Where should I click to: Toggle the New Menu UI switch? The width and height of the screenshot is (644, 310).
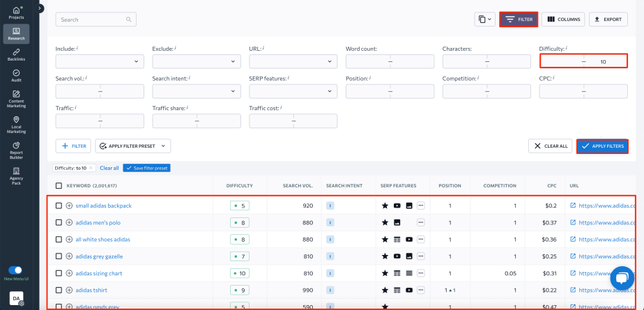click(15, 270)
